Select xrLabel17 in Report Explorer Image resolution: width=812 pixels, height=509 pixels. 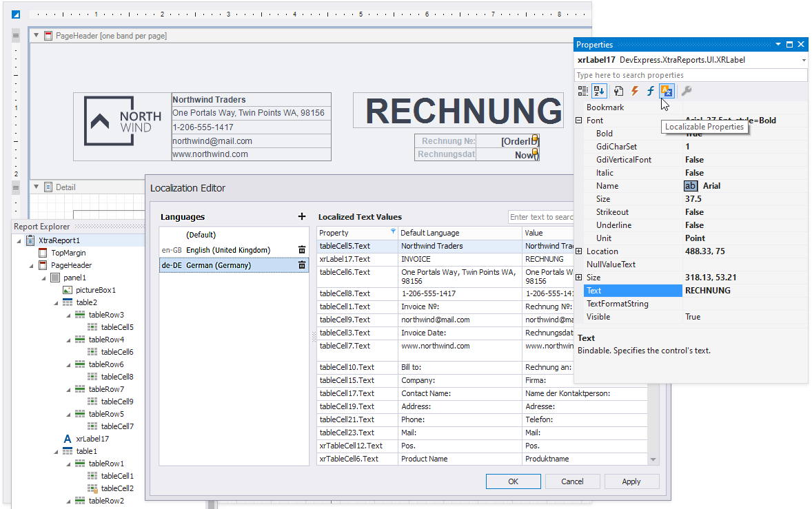92,439
